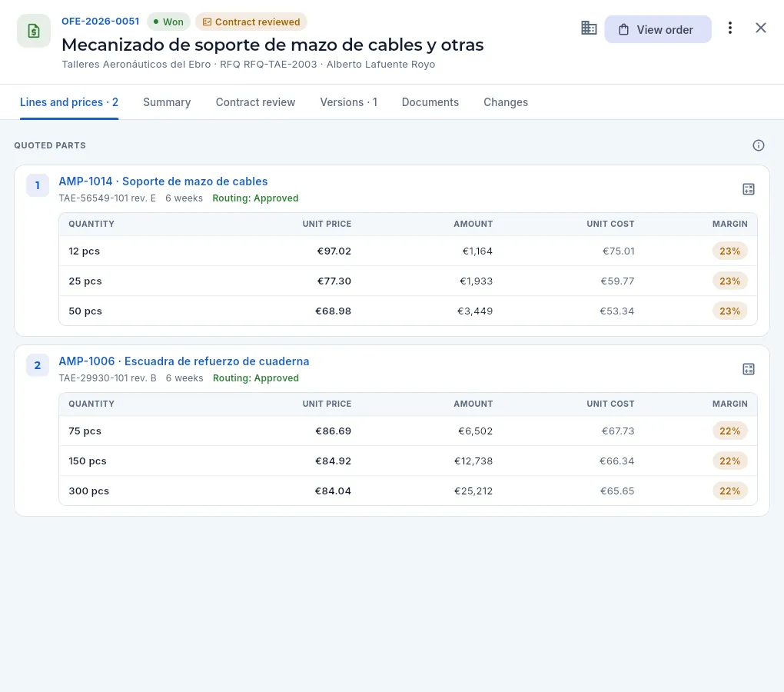Select the 25 pcs quantity row

coord(408,281)
